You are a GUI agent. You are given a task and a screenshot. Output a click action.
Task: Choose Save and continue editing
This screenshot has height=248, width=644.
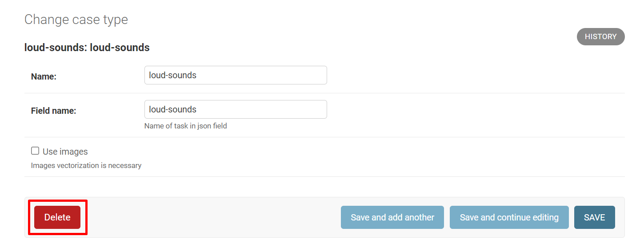click(509, 217)
